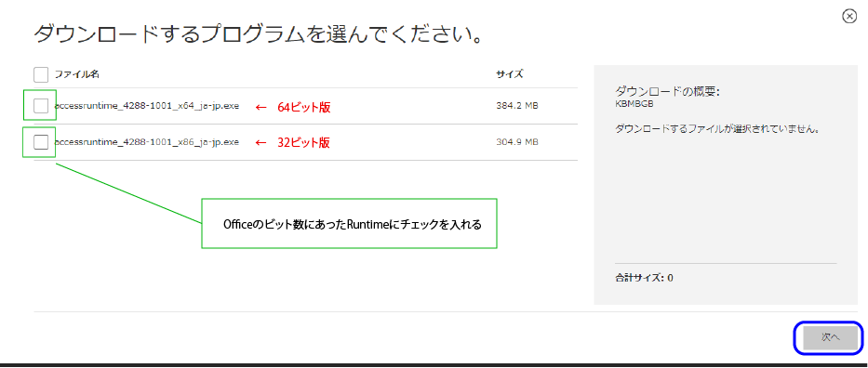Click the green Office Runtime annotation box

349,223
